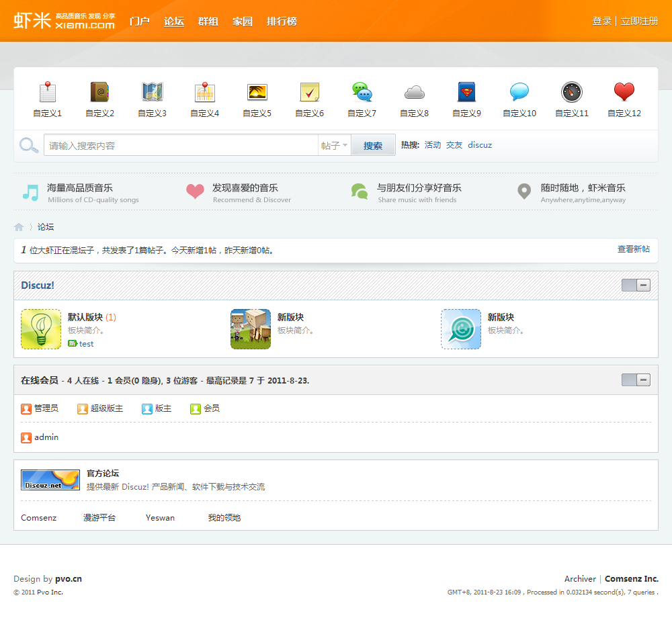Open the 排行榜 rankings menu
This screenshot has width=672, height=618.
[x=282, y=21]
